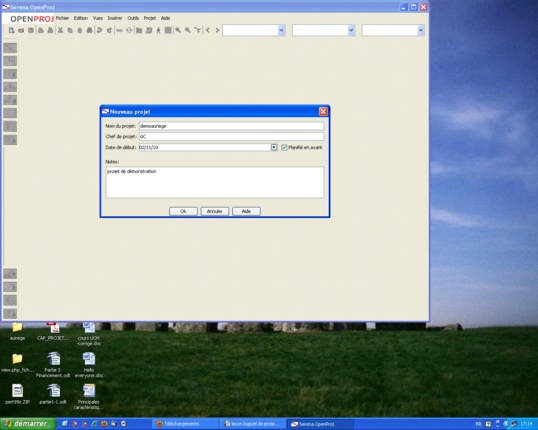This screenshot has width=538, height=430.
Task: Open the Outils menu
Action: tap(133, 18)
